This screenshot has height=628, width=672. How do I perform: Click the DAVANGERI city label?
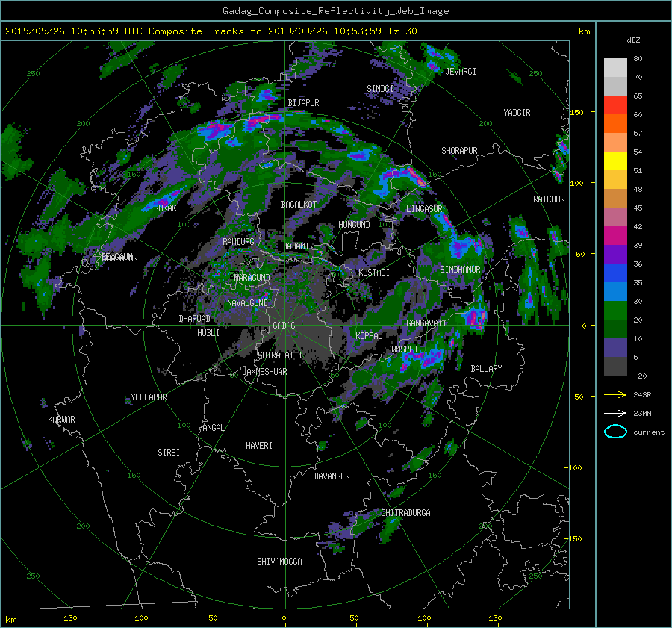[x=334, y=476]
